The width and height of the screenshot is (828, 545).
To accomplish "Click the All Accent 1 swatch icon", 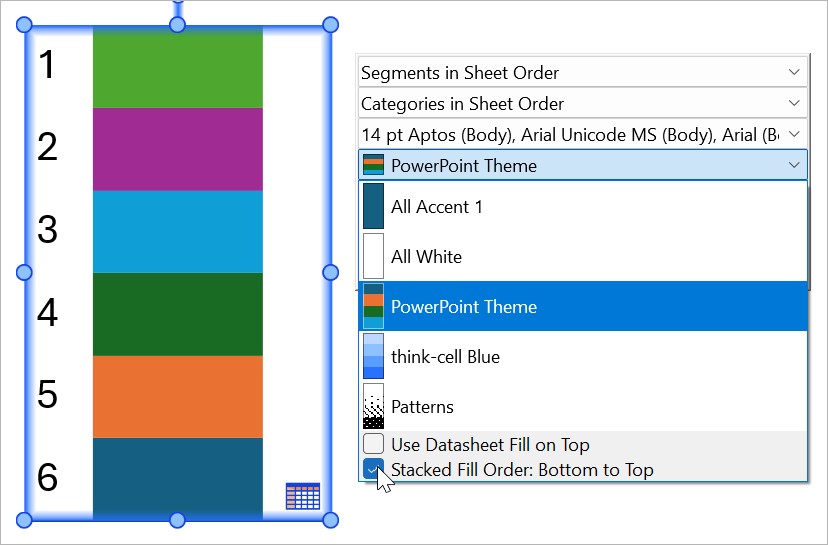I will click(x=373, y=207).
